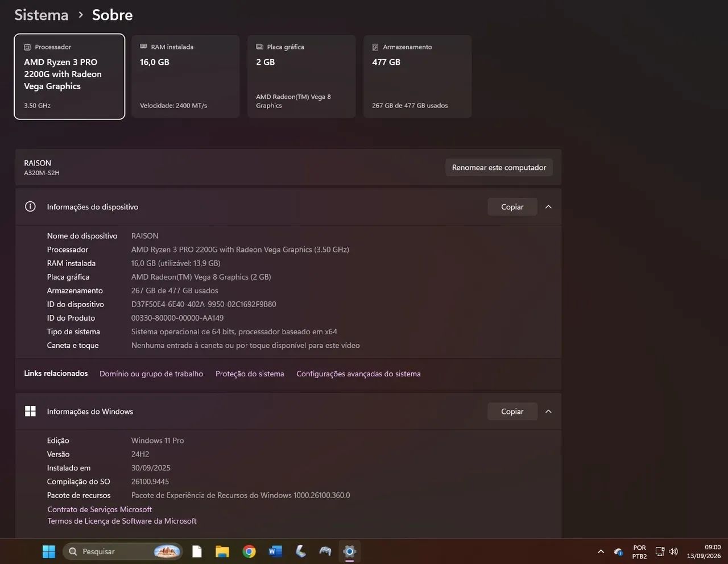Open Termos de Licença de Software link
Screen dimensions: 728x564
click(122, 521)
